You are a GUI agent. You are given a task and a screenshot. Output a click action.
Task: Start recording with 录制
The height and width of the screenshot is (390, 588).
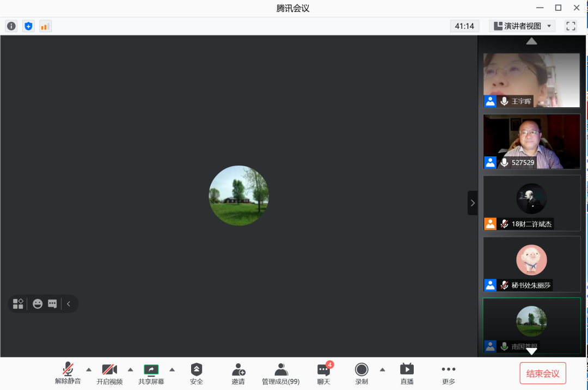click(x=362, y=374)
